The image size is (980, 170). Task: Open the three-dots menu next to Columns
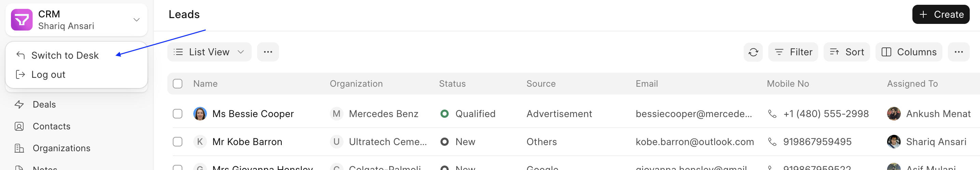point(958,52)
